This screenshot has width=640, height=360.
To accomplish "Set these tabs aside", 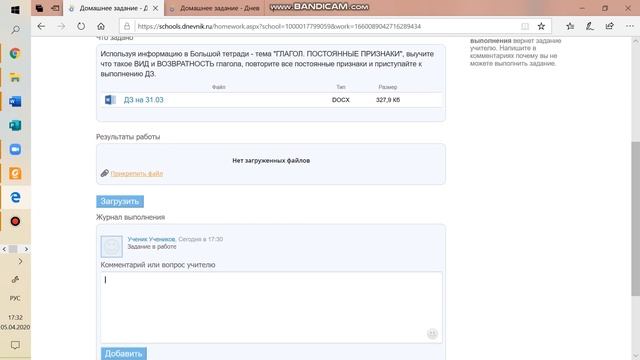I will (x=55, y=8).
